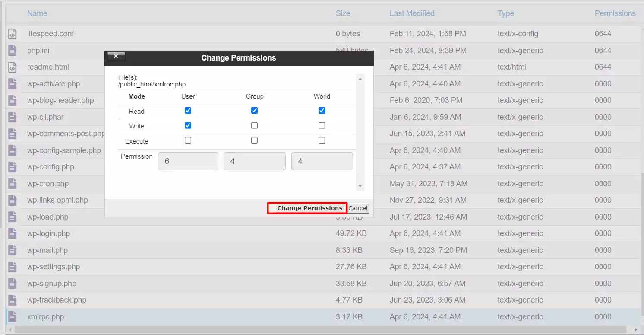Select the php.ini file name
This screenshot has height=335, width=644.
[x=38, y=51]
